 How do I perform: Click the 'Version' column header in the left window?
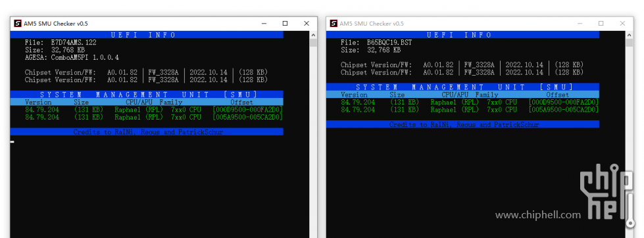click(38, 102)
